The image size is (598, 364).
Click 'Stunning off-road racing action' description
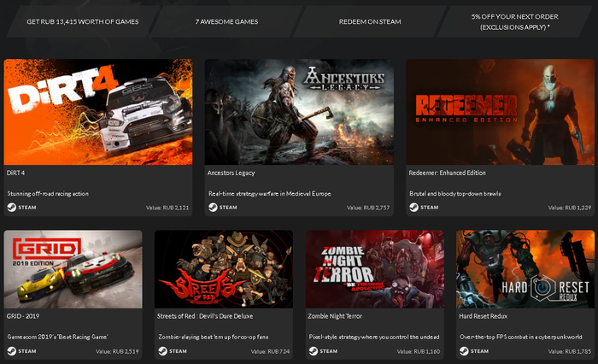[48, 193]
